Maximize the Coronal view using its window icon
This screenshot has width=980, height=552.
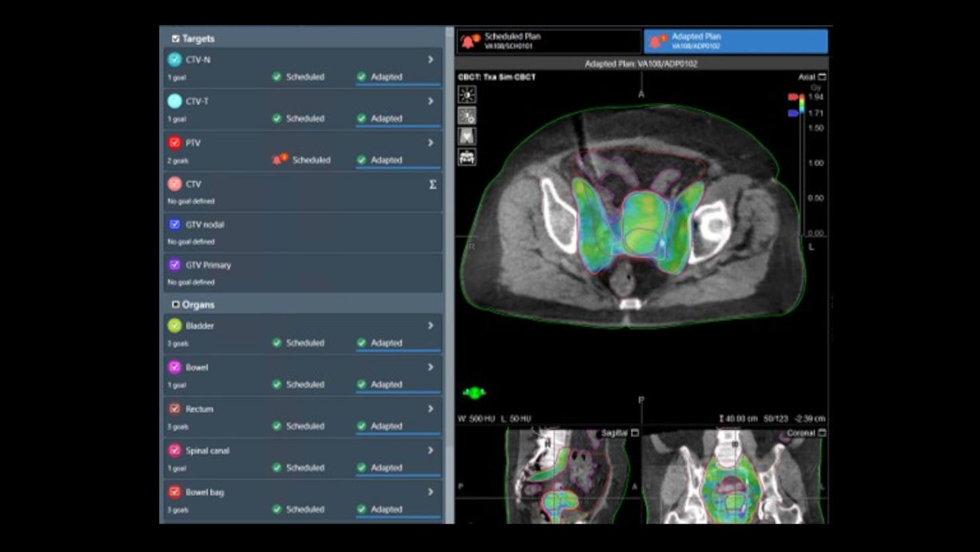pos(822,433)
